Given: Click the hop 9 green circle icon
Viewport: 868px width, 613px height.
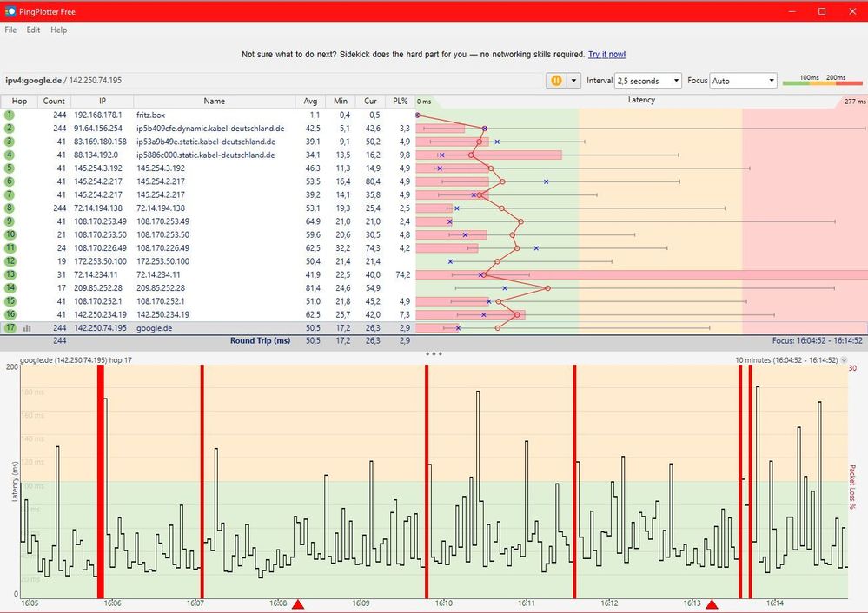Looking at the screenshot, I should coord(10,221).
